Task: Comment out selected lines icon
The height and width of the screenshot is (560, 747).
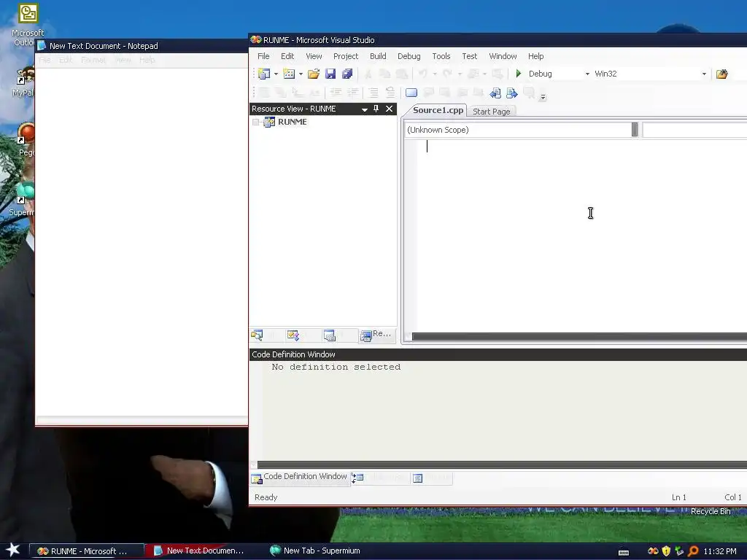Action: [x=373, y=93]
